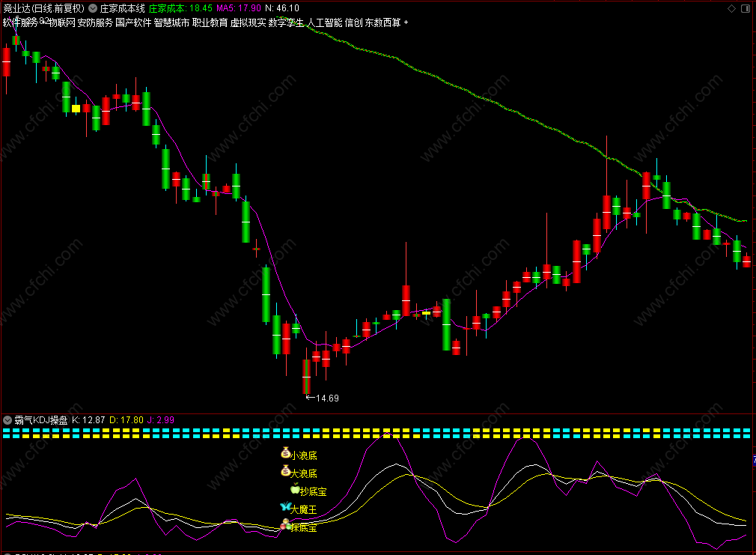Click the candlestick at the 14.69 low
Viewport: 756px width, 555px height.
point(306,377)
